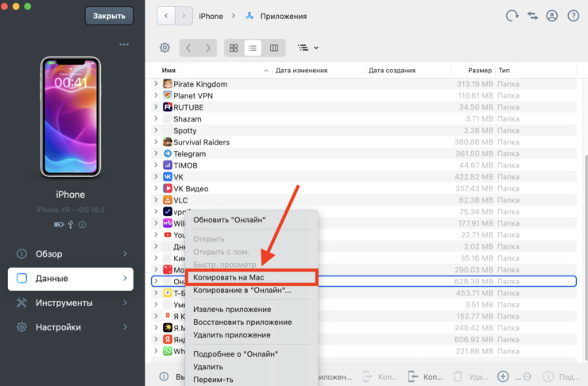Open the Настройки sidebar section
The width and height of the screenshot is (588, 386).
71,327
